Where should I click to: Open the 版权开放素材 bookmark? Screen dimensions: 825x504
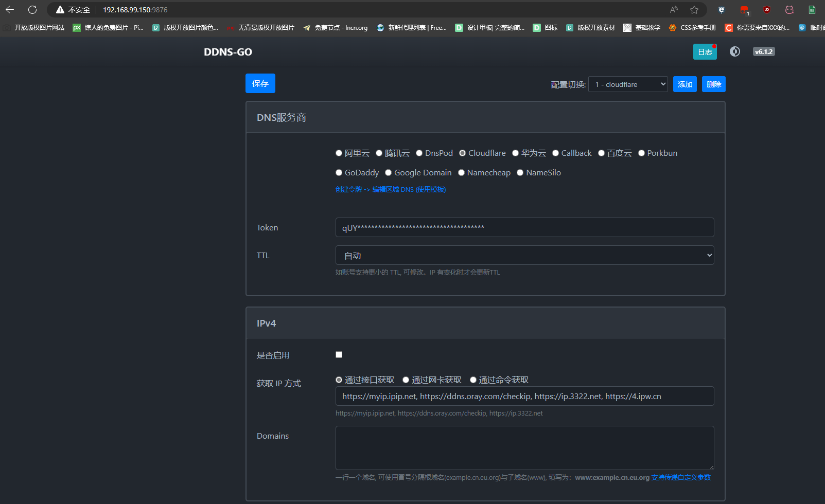pyautogui.click(x=590, y=28)
